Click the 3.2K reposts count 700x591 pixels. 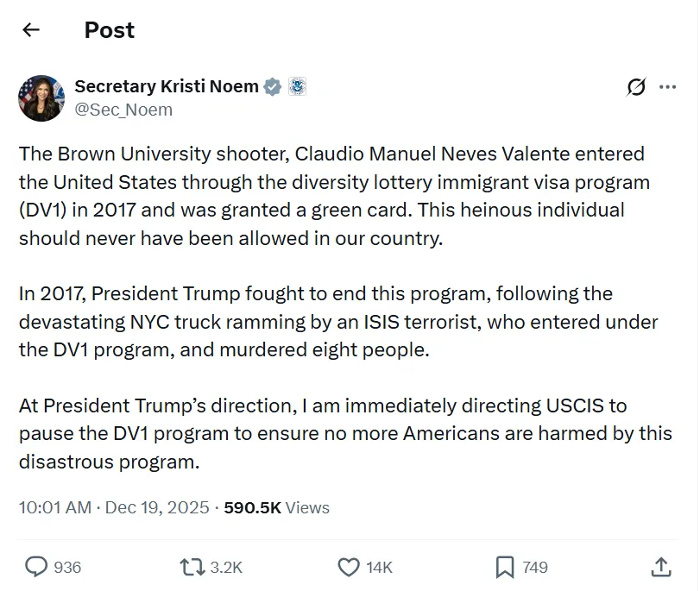coord(226,567)
